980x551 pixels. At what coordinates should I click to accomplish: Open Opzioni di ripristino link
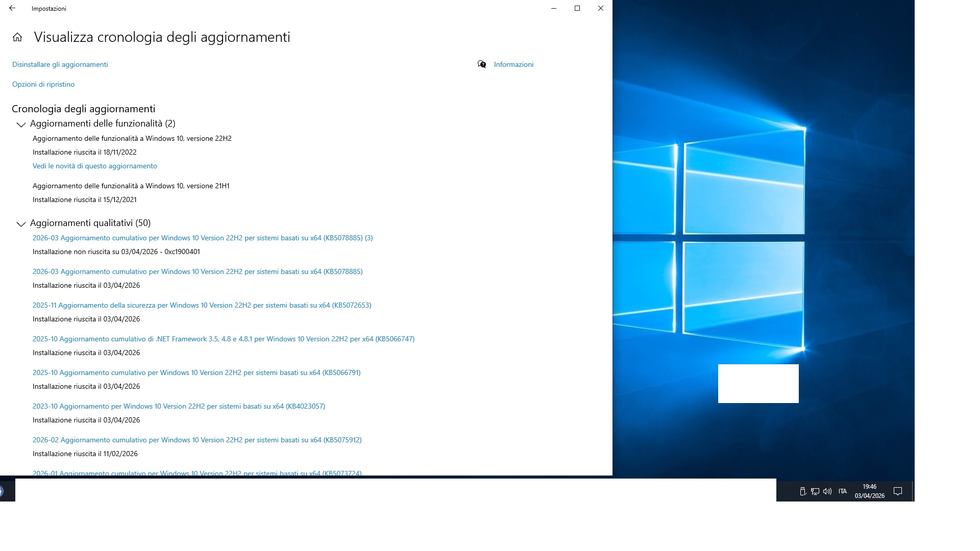click(x=43, y=84)
